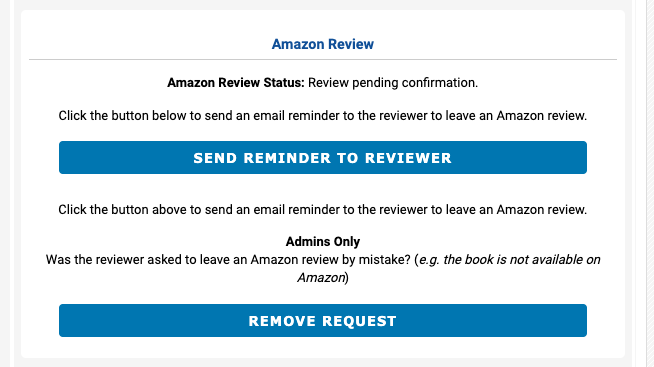Click the italic word 'Amazon' on the last text line
The height and width of the screenshot is (367, 654).
click(321, 277)
